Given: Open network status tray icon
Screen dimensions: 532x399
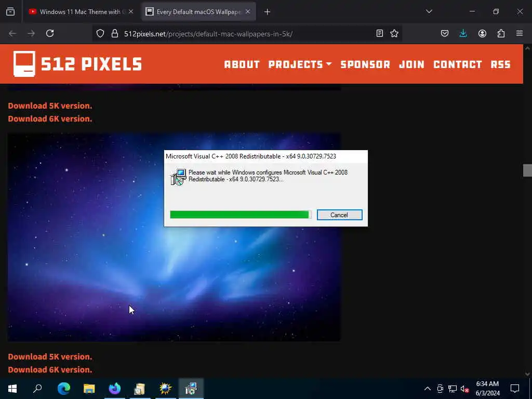Looking at the screenshot, I should point(453,389).
